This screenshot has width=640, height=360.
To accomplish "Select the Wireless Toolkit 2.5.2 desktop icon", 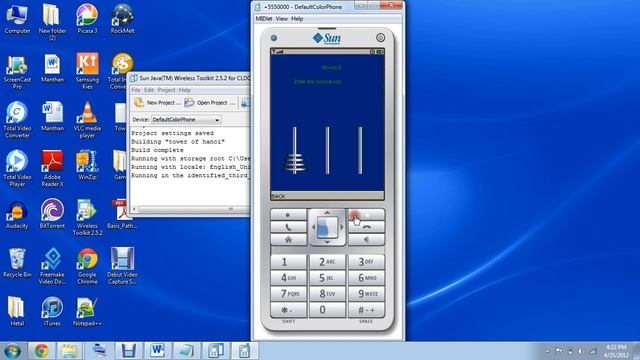I will (x=87, y=218).
